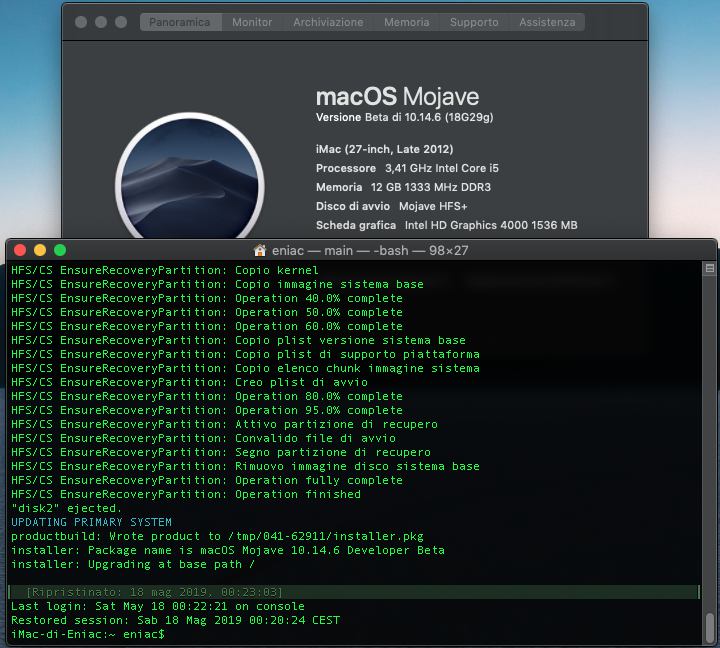Image resolution: width=720 pixels, height=648 pixels.
Task: Close the Terminal window with red button
Action: tap(20, 250)
